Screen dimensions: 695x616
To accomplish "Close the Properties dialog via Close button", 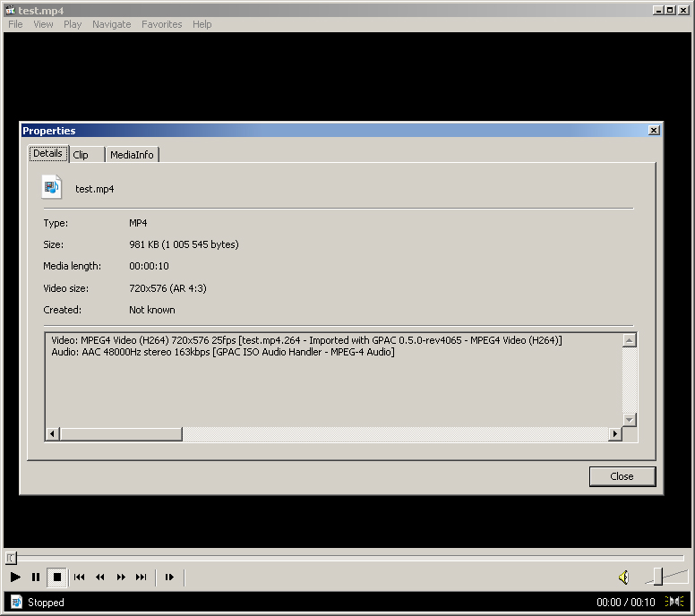I will pos(622,476).
